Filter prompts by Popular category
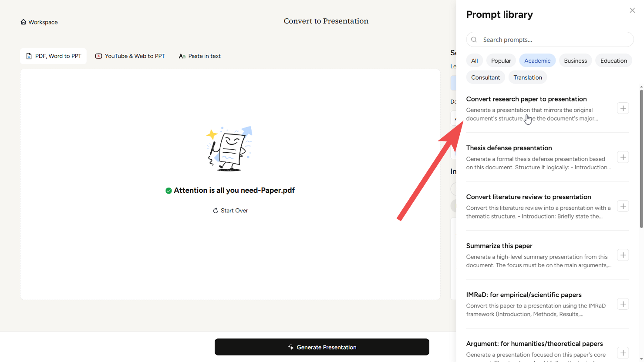644x362 pixels. click(x=501, y=60)
